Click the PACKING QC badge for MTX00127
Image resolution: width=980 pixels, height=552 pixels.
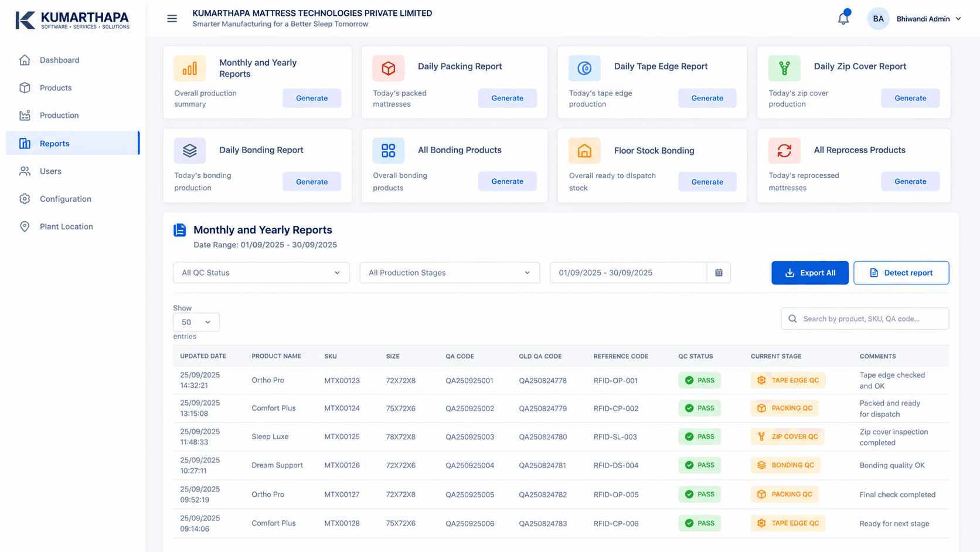785,495
